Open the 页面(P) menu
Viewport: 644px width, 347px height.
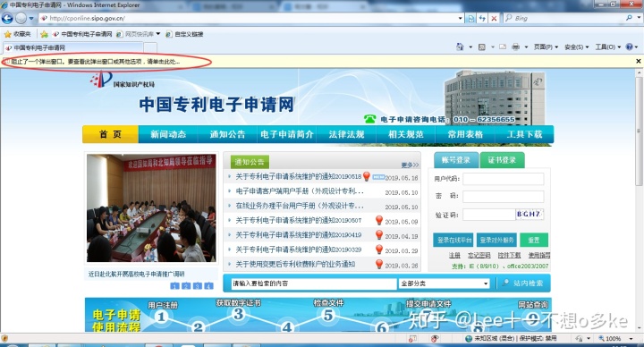tap(546, 47)
